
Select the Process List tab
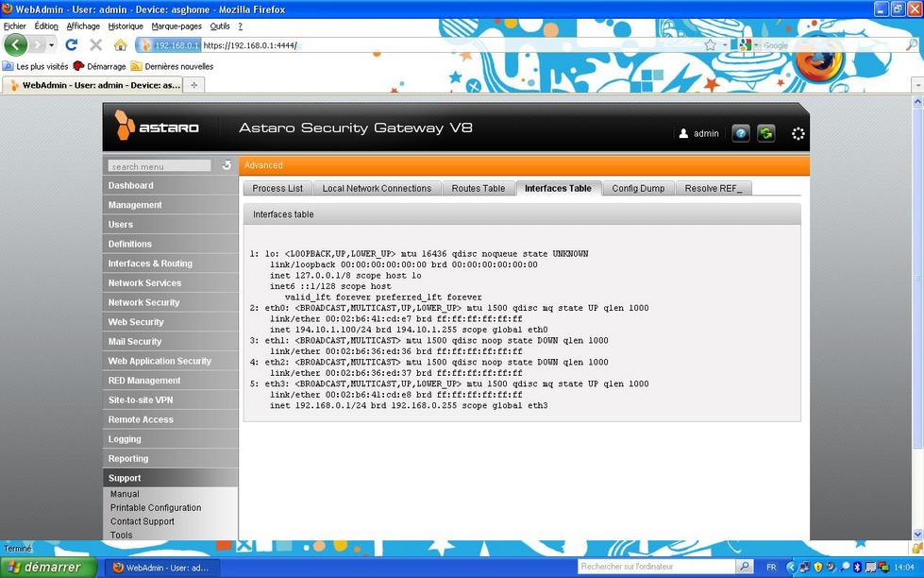point(277,188)
